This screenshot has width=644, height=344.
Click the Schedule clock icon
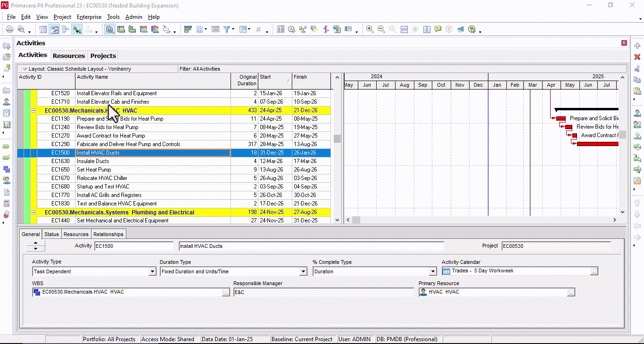tap(292, 29)
